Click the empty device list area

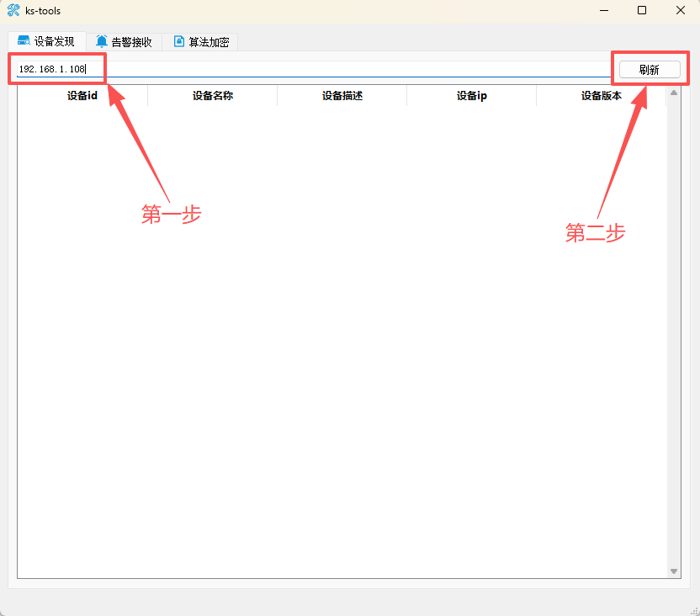coord(337,379)
